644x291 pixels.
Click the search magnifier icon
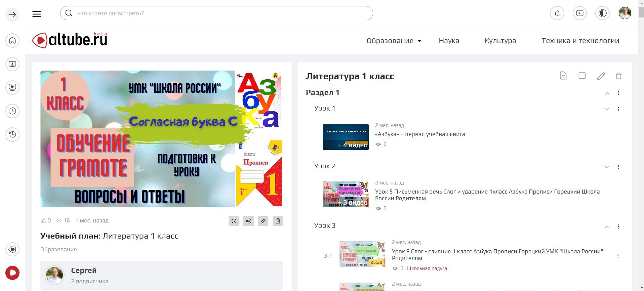[x=69, y=13]
